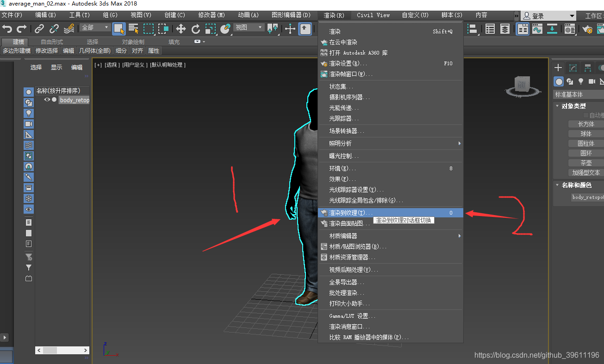Image resolution: width=604 pixels, height=364 pixels.
Task: Toggle the shapes display filter in Scene Explorer
Action: point(29,103)
